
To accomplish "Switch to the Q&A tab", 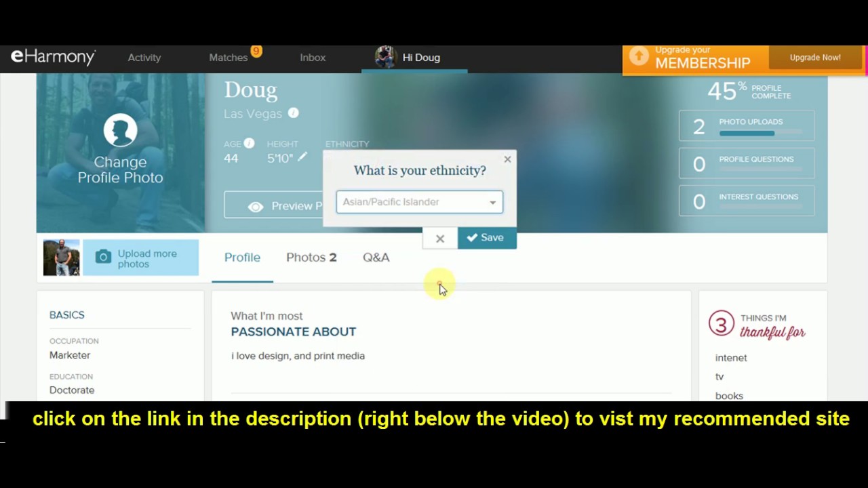I will (x=376, y=258).
